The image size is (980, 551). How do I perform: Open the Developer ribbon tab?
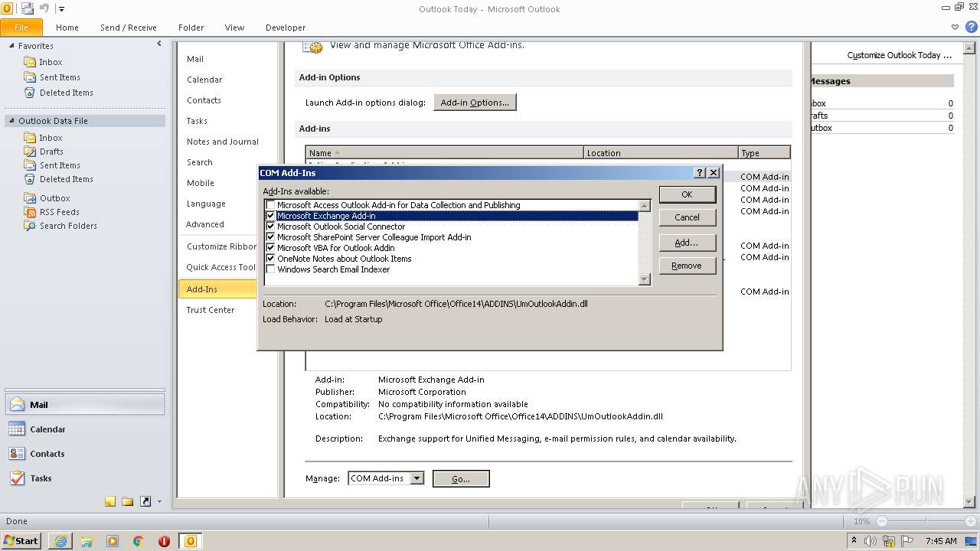coord(286,28)
